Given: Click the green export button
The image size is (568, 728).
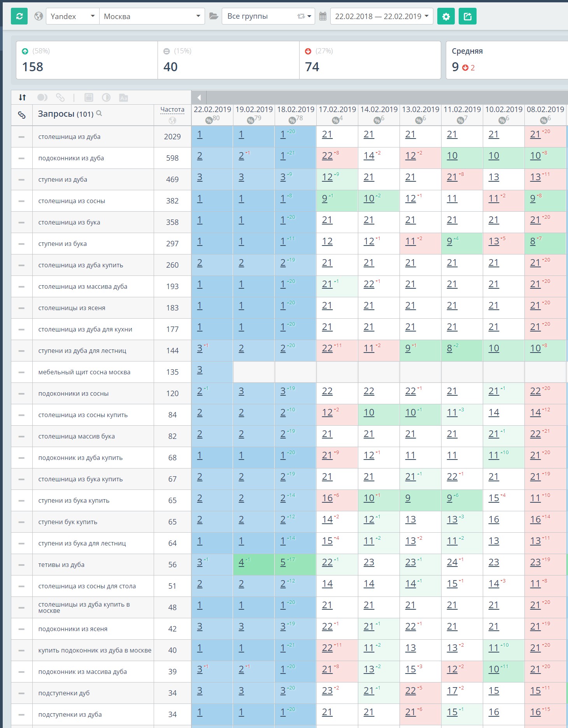Looking at the screenshot, I should point(468,16).
